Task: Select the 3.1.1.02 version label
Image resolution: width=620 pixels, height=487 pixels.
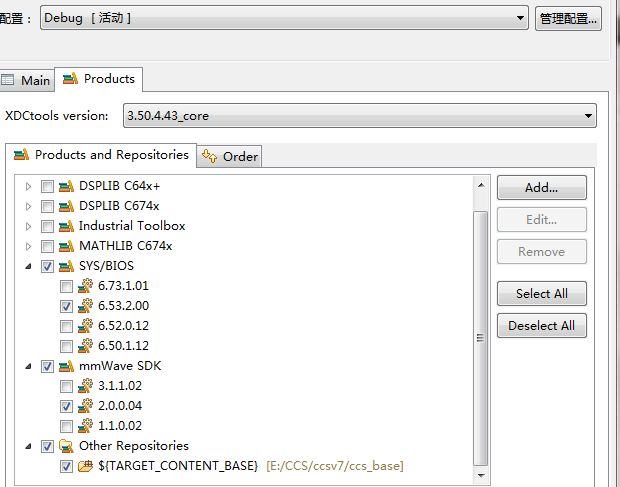Action: (x=120, y=386)
